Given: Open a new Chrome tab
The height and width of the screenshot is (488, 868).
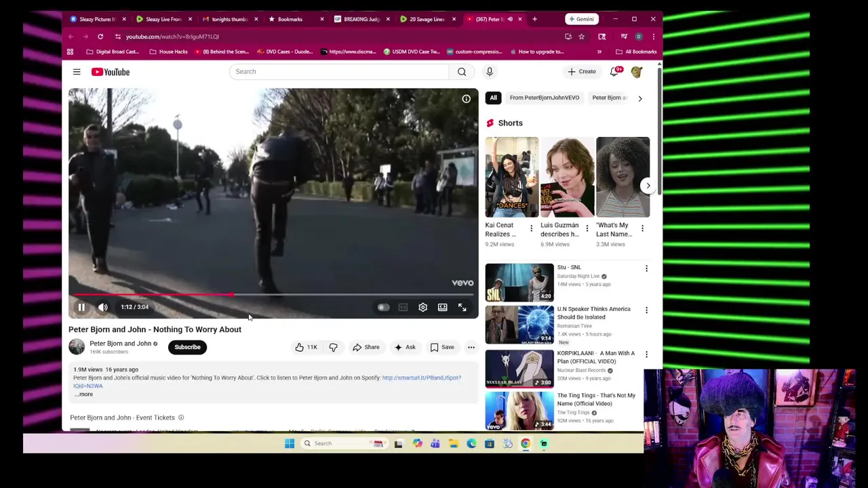Looking at the screenshot, I should point(534,19).
